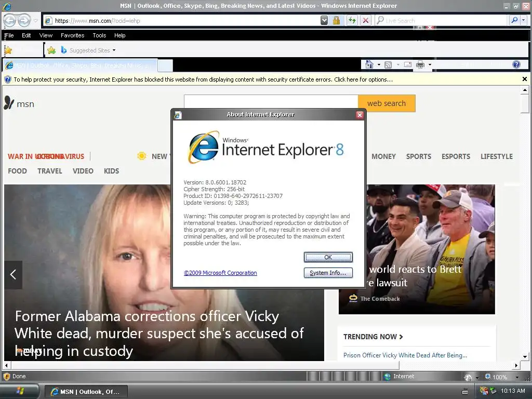This screenshot has width=532, height=399.
Task: Open the Former Alabama corrections officer headline
Action: pos(159,333)
